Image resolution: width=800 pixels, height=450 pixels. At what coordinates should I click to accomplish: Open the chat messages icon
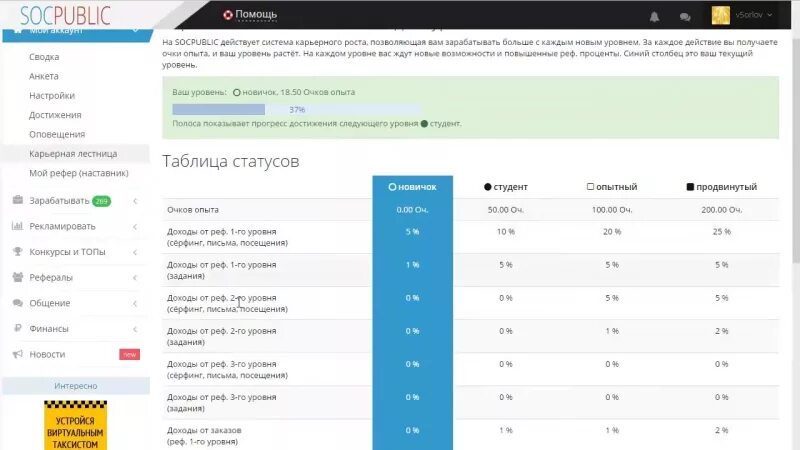tap(685, 17)
